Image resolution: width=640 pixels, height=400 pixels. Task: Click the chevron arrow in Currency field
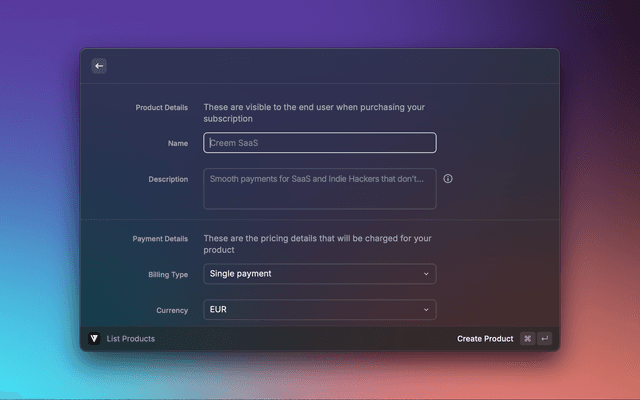[x=426, y=311]
